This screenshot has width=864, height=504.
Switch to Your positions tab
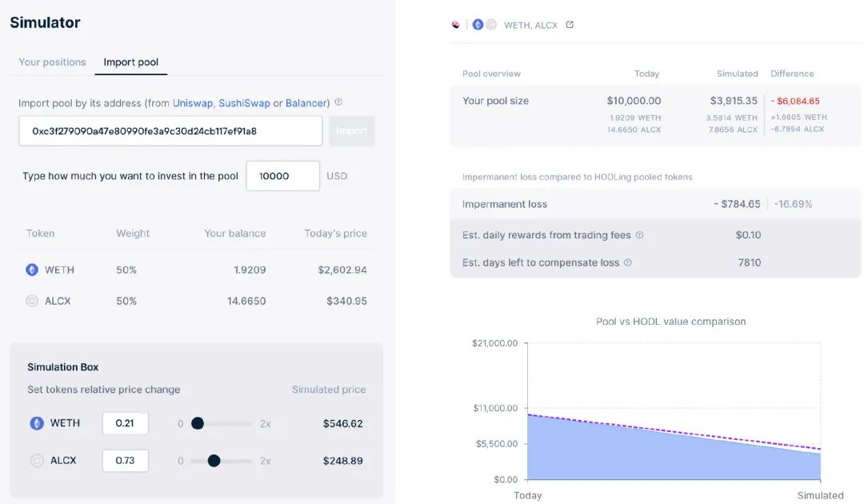pos(52,62)
